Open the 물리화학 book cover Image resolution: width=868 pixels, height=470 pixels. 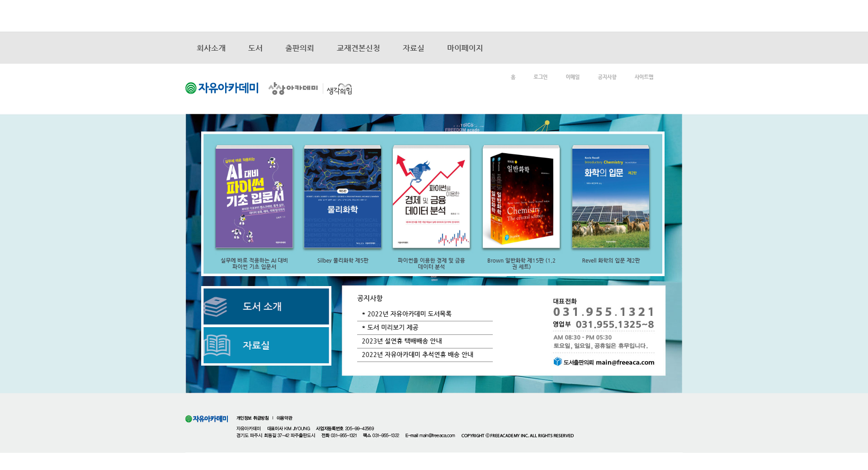343,197
